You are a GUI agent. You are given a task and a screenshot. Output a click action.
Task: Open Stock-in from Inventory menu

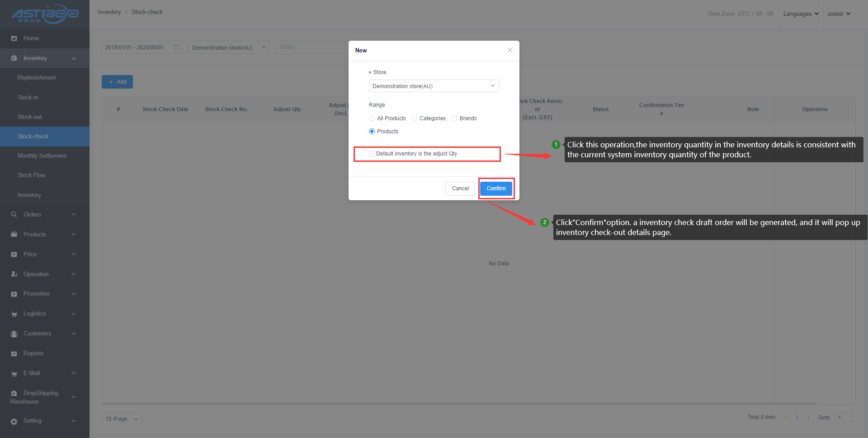tap(28, 98)
